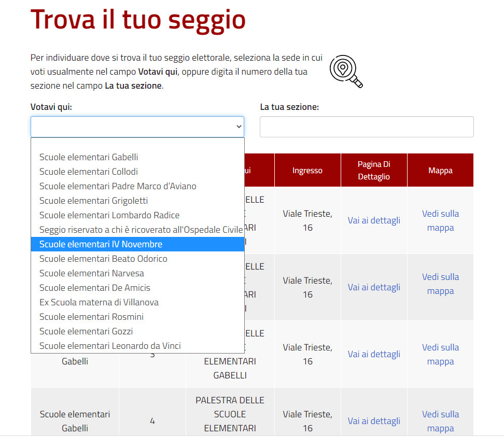Open Vedi sulla mappa in second row
Screen dimensions: 504x437
coord(440,284)
